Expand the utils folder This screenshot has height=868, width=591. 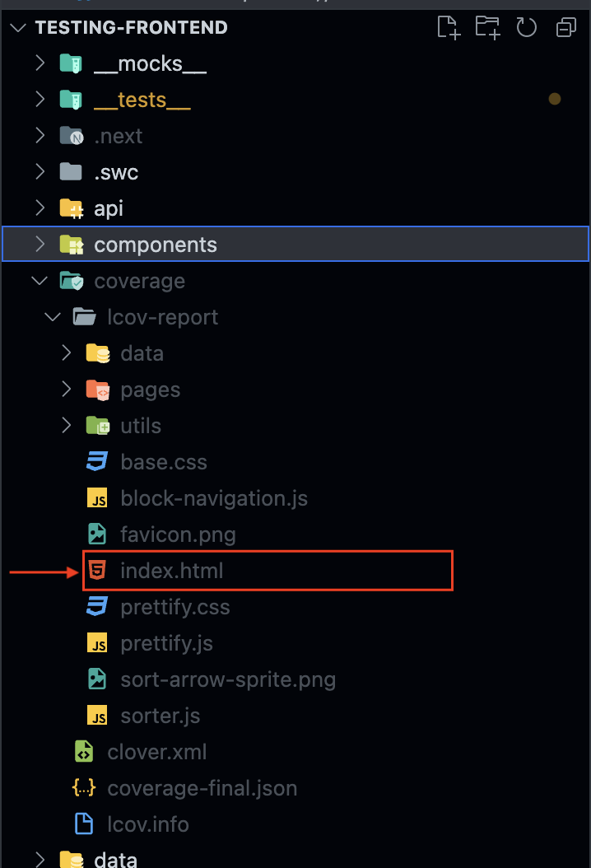click(x=67, y=425)
